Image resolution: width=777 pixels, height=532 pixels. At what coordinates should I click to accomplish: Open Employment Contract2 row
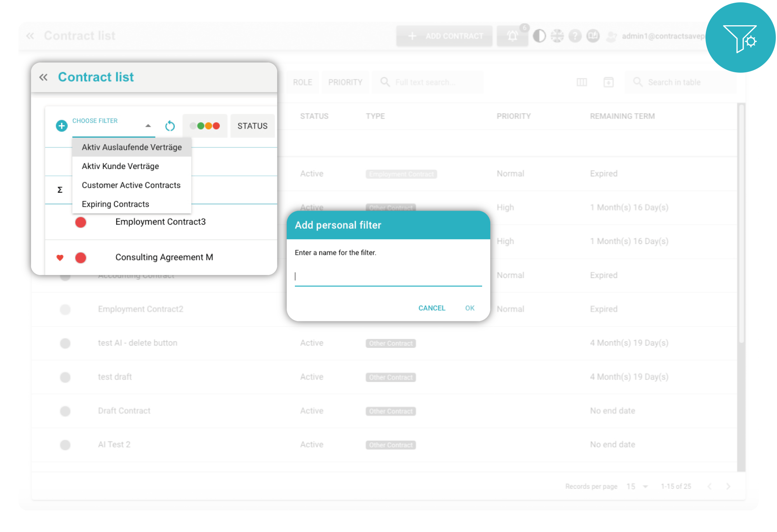point(141,309)
